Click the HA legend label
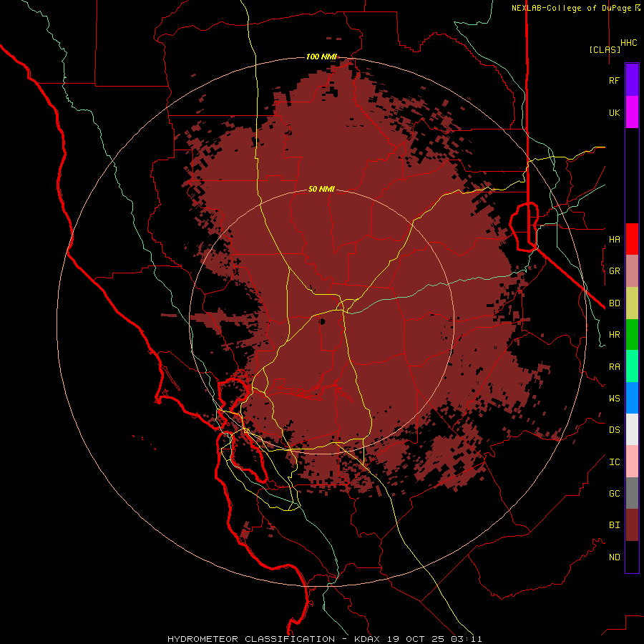This screenshot has width=644, height=644. point(614,240)
